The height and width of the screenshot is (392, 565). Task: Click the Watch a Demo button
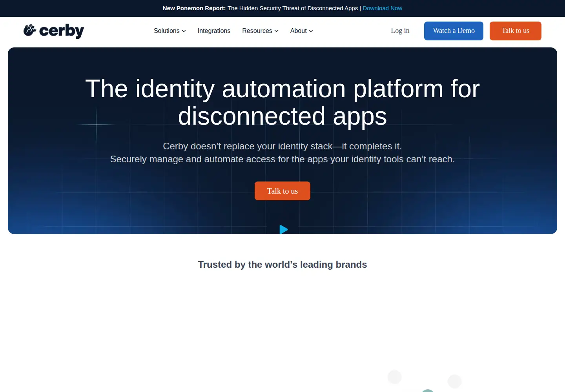454,31
